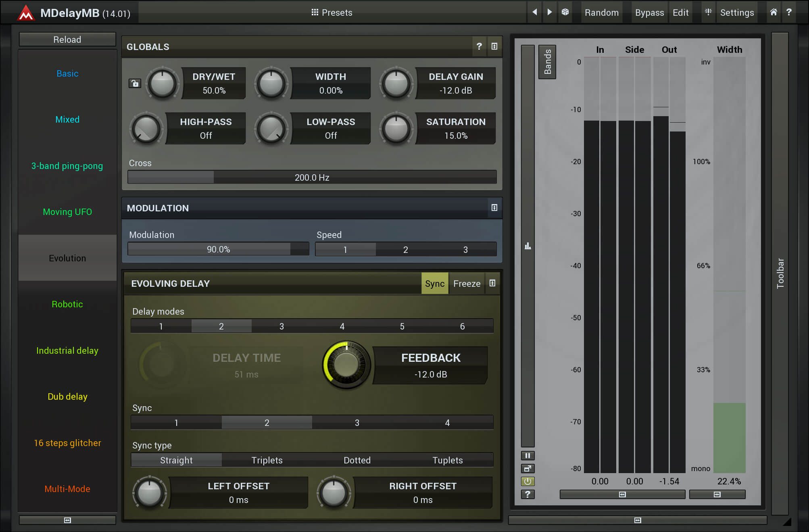Click bottom expander below meter panel
The image size is (809, 532).
point(638,520)
